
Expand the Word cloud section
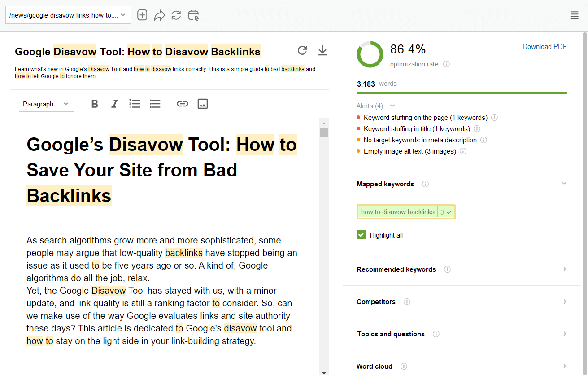pos(565,366)
